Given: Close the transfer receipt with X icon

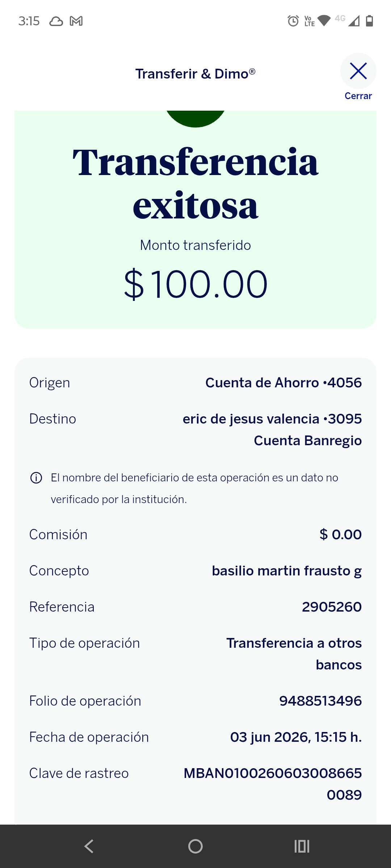Looking at the screenshot, I should pos(358,71).
